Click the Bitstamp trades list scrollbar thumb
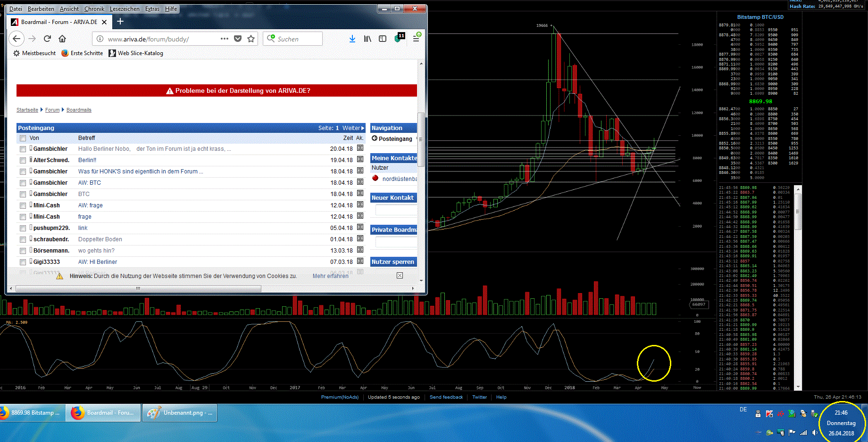The height and width of the screenshot is (442, 868). (x=798, y=211)
